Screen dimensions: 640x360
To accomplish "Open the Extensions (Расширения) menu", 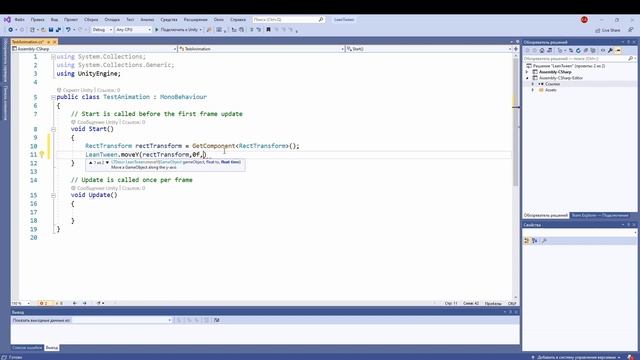I will (x=196, y=20).
